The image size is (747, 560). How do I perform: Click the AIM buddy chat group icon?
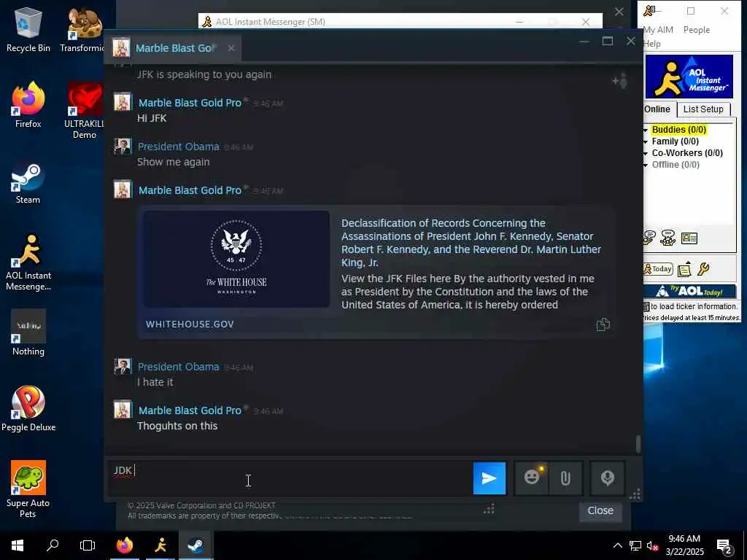tap(668, 237)
